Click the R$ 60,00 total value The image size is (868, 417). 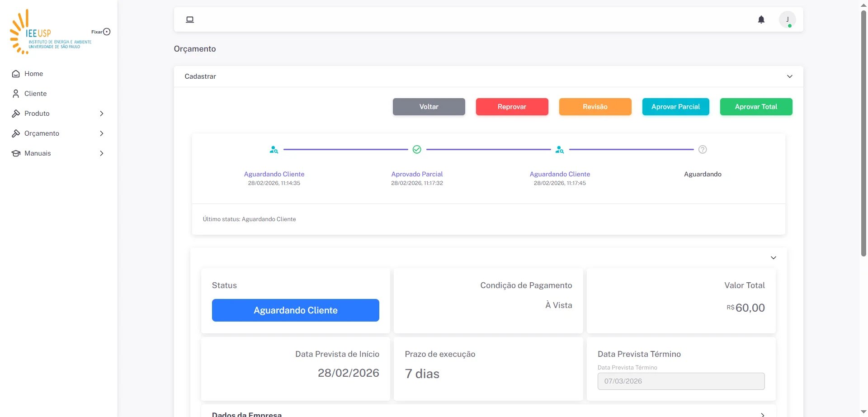point(746,308)
